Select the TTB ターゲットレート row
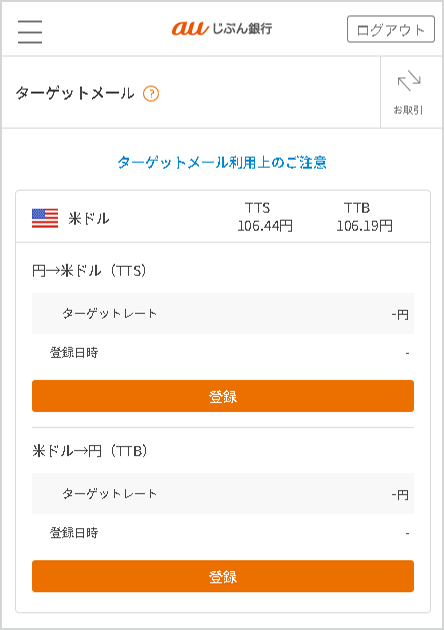Screen dimensions: 444x630 (x=223, y=493)
